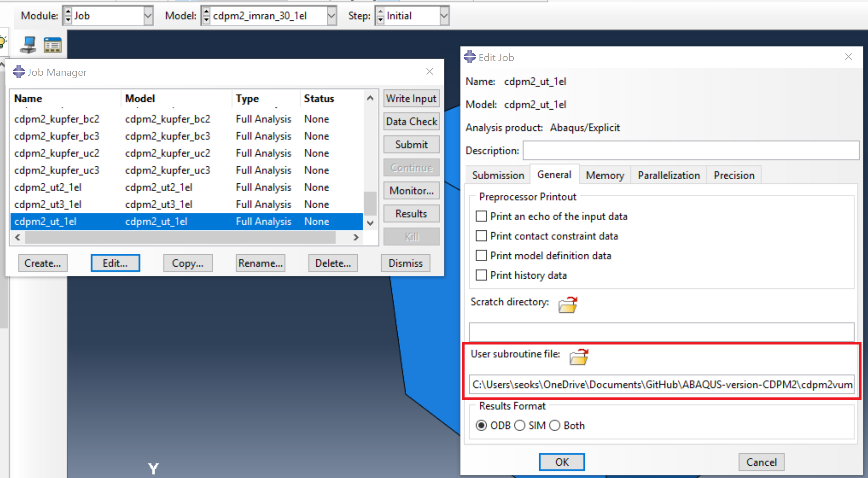Open the Job Manager toolbar icon
Screen dimensions: 868x478
(x=53, y=45)
